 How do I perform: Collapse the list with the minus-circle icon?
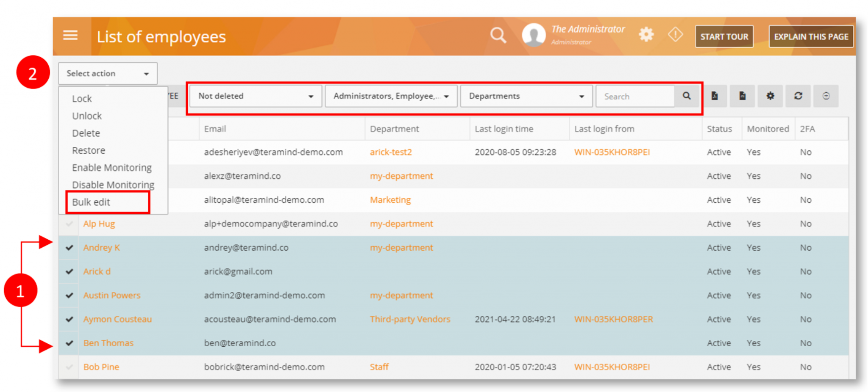point(826,96)
